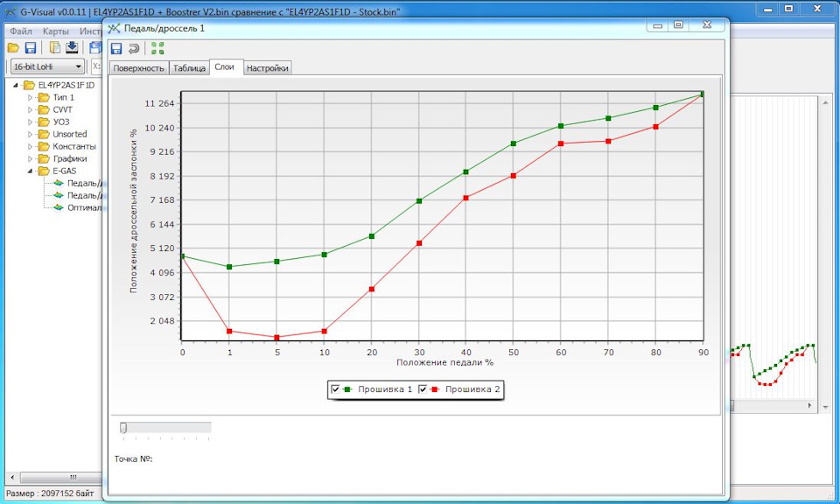Click the folder icon beside УОЗ

[44, 122]
